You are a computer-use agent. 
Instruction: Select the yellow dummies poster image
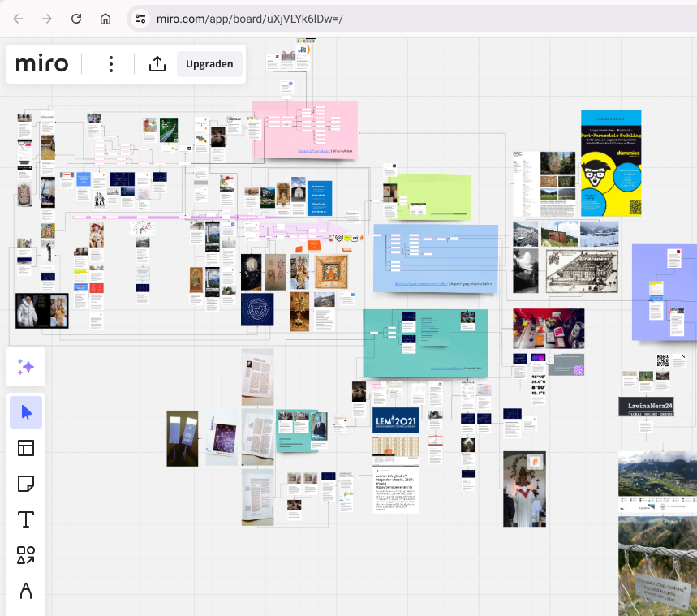tap(611, 163)
